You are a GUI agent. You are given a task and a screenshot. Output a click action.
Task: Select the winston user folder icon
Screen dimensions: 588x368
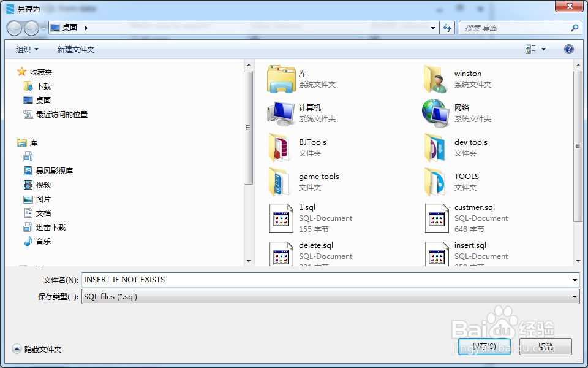435,79
